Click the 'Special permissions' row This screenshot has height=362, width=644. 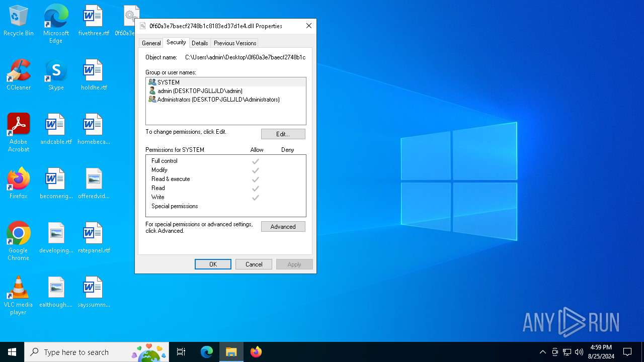(225, 206)
